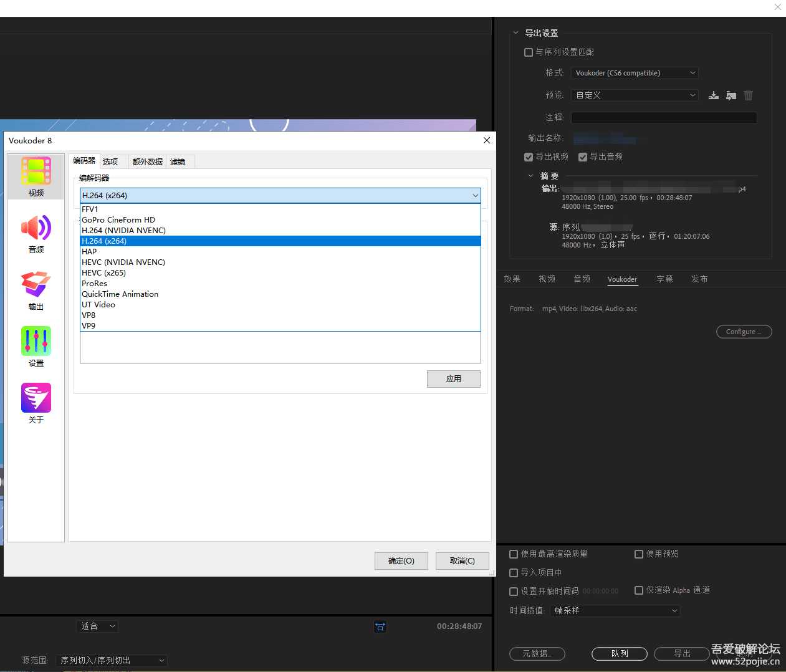Viewport: 786px width, 672px height.
Task: Select HEVC (NVIDIA NVENC) from encoder list
Action: [123, 262]
